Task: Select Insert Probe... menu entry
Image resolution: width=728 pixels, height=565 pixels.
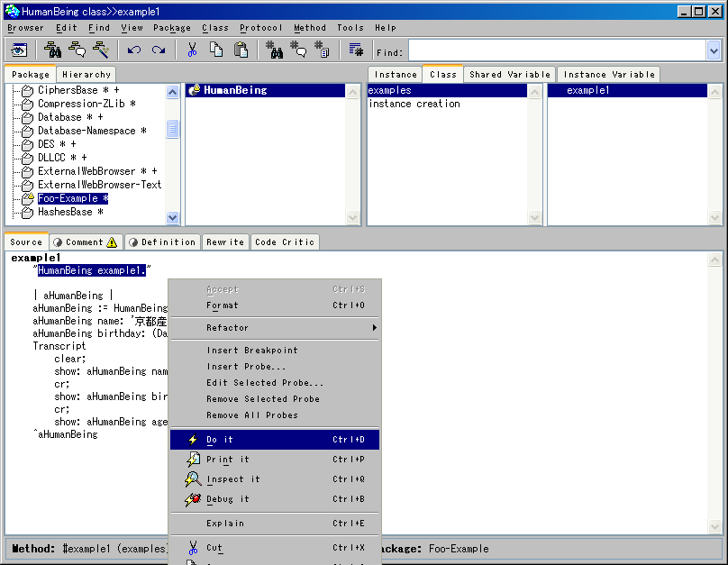Action: tap(275, 367)
